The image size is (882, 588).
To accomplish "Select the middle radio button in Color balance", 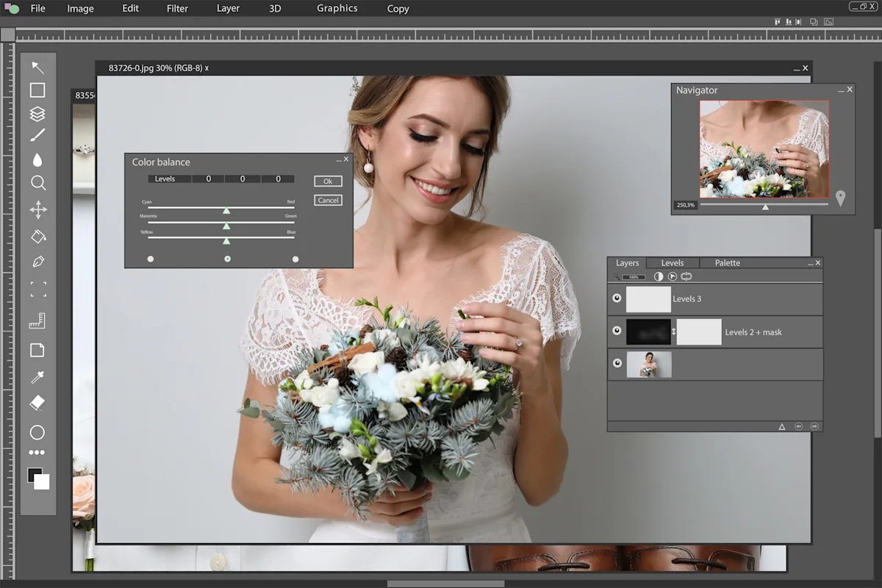I will (227, 258).
